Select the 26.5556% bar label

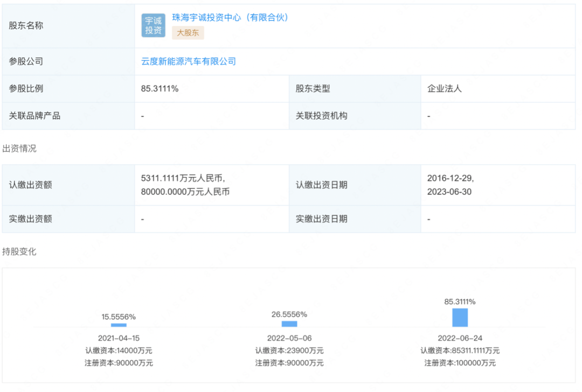point(289,314)
